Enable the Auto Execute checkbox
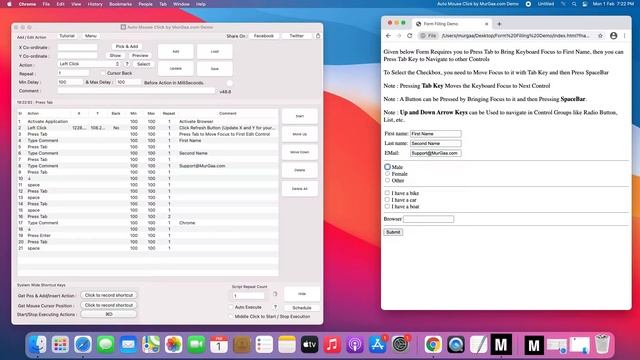The width and height of the screenshot is (640, 360). coord(231,307)
